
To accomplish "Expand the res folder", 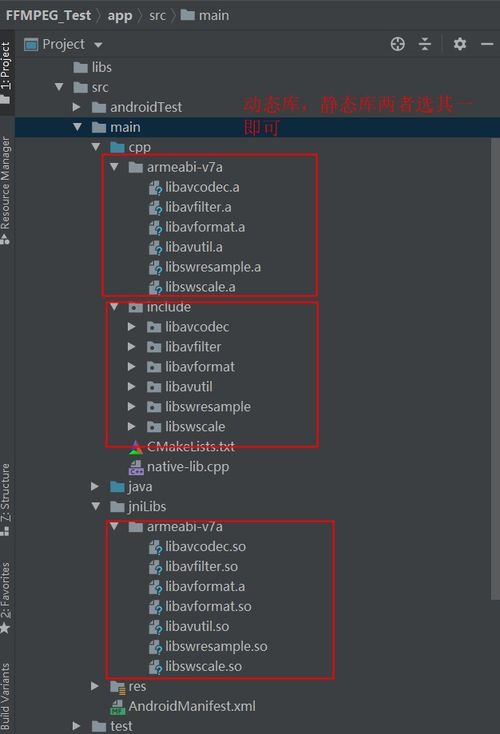I will 95,686.
